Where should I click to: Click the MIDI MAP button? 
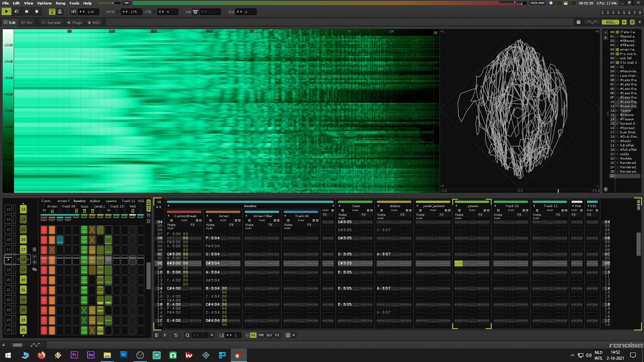(537, 3)
